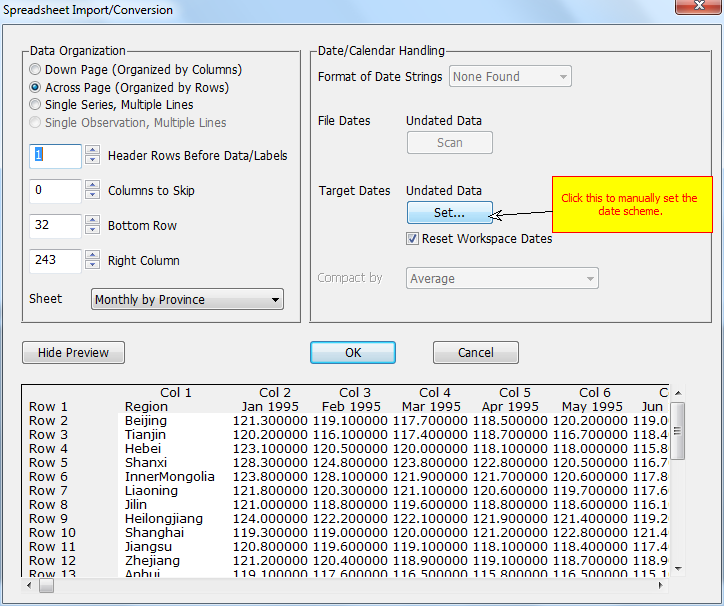Decrease the Right Column value
This screenshot has width=724, height=606.
[x=92, y=265]
